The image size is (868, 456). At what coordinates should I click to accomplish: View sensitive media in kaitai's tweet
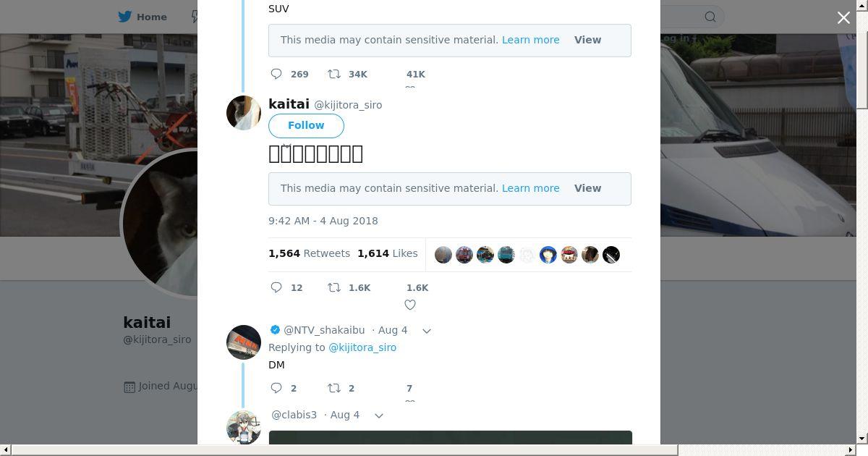tap(587, 188)
